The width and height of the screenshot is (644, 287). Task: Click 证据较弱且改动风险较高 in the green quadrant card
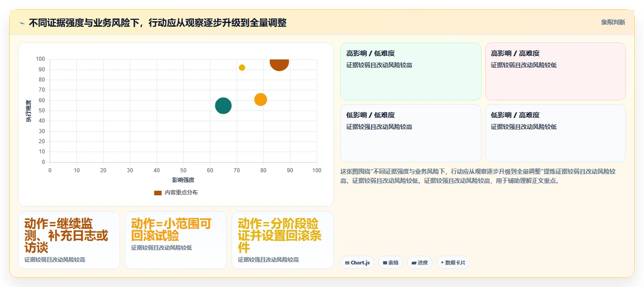point(379,65)
